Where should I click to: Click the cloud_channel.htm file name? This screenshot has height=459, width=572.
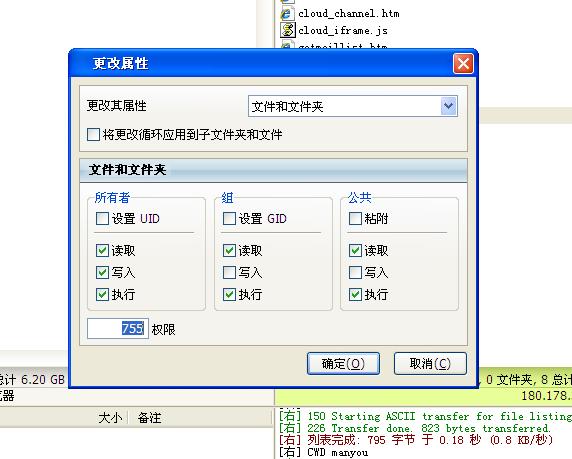pos(348,14)
